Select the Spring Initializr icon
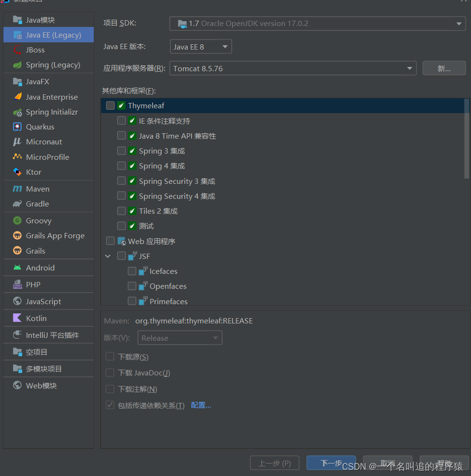Screen dimensions: 471x476 (17, 112)
